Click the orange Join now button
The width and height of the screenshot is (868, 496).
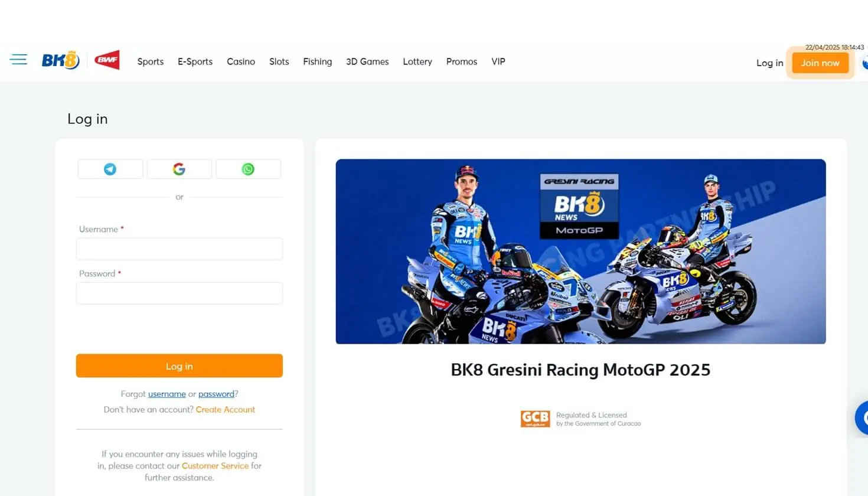(x=820, y=63)
